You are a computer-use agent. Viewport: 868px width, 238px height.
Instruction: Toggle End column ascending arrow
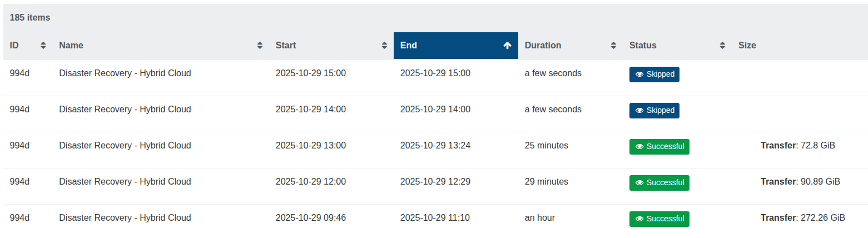point(507,46)
